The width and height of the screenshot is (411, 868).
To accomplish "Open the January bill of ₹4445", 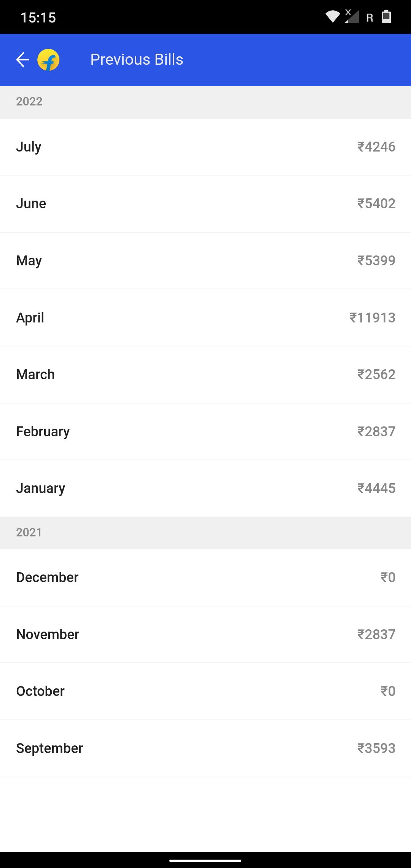I will coord(205,488).
